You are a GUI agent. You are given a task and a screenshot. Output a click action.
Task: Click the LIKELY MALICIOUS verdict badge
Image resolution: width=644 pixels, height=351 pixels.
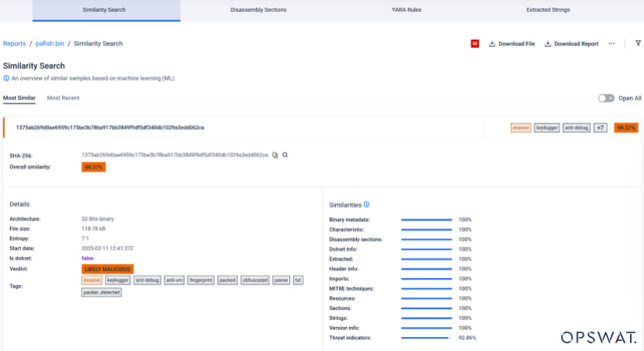pos(108,269)
